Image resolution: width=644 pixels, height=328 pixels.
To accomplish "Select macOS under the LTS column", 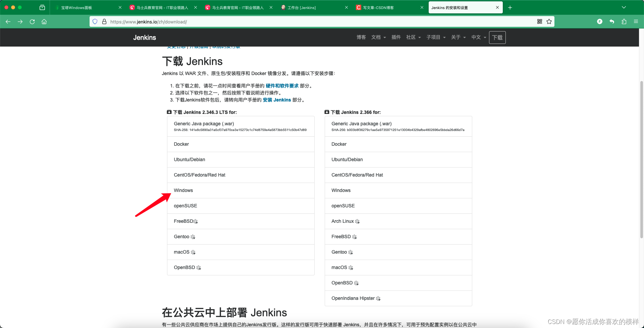I will pyautogui.click(x=240, y=252).
